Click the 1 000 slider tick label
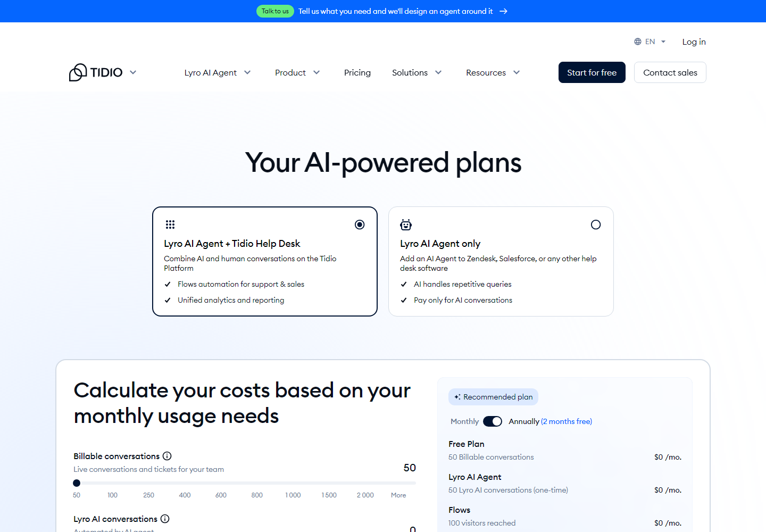The image size is (766, 532). pyautogui.click(x=293, y=495)
